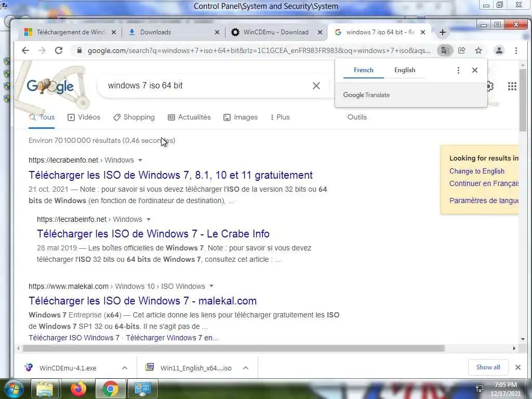532x399 pixels.
Task: Select the Actualités search filter
Action: (189, 117)
